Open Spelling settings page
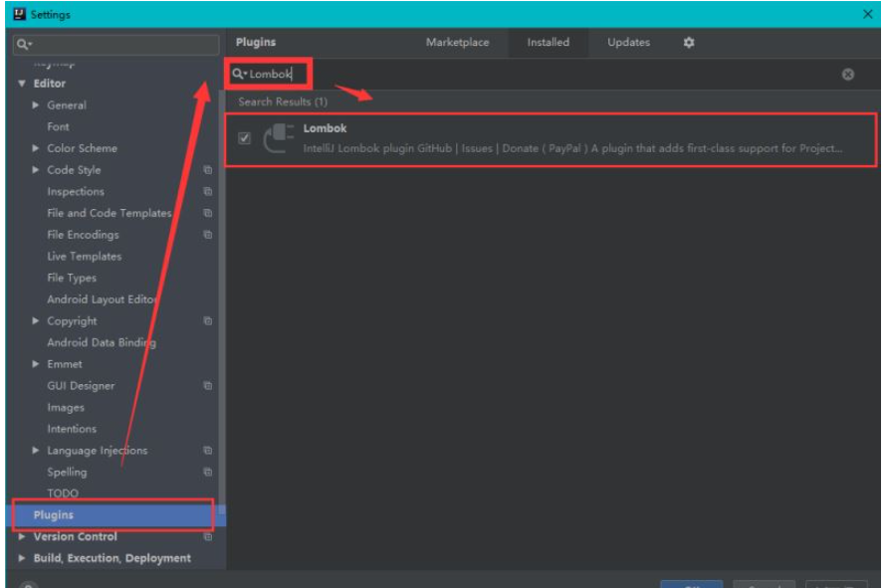The image size is (886, 588). 68,472
